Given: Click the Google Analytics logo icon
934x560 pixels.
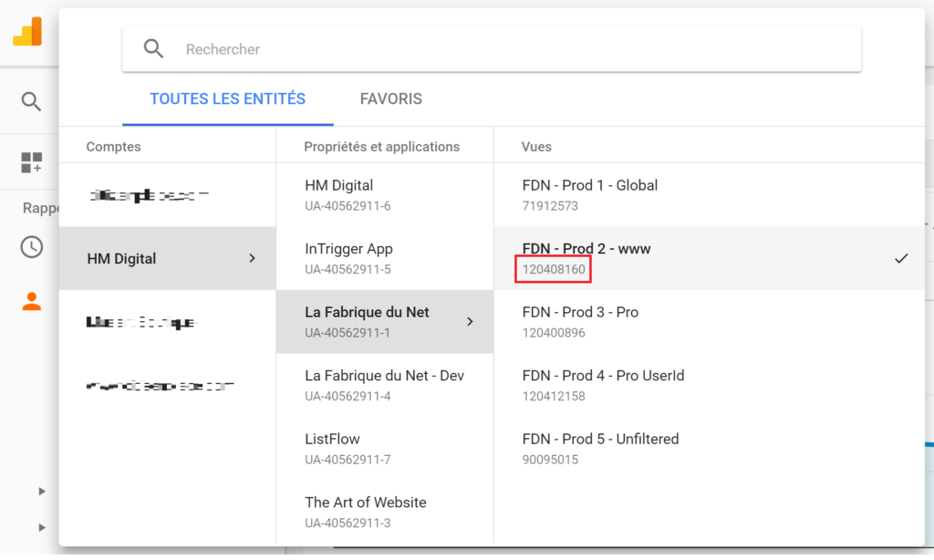Looking at the screenshot, I should tap(27, 32).
